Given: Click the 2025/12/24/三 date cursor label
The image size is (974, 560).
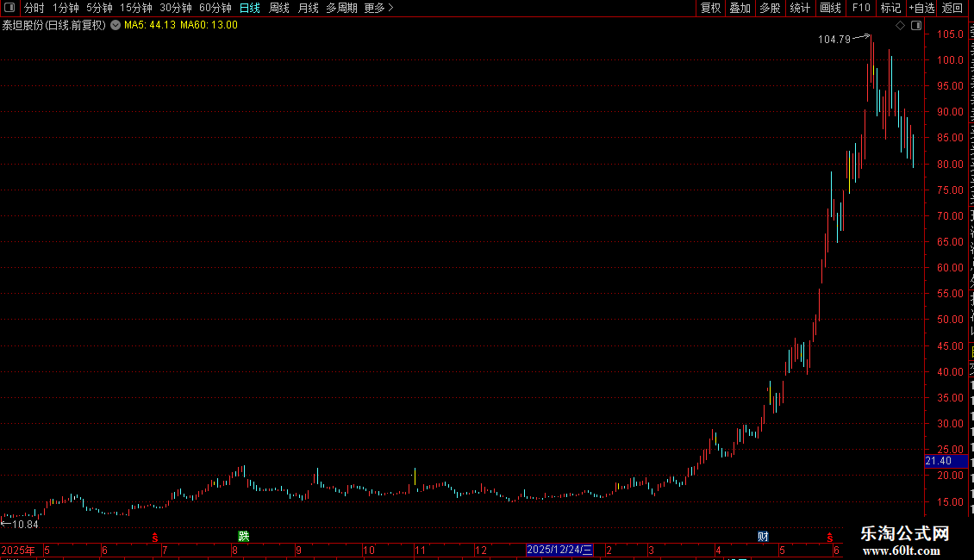Looking at the screenshot, I should pos(559,550).
